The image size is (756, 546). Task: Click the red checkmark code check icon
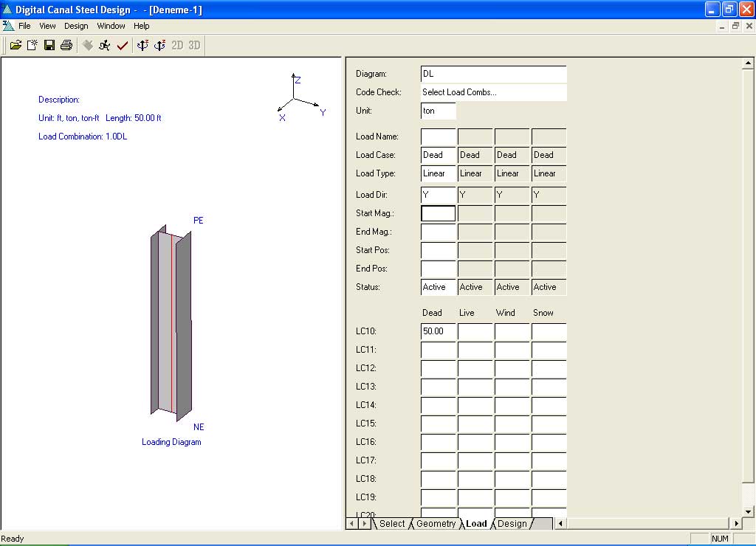pyautogui.click(x=122, y=45)
